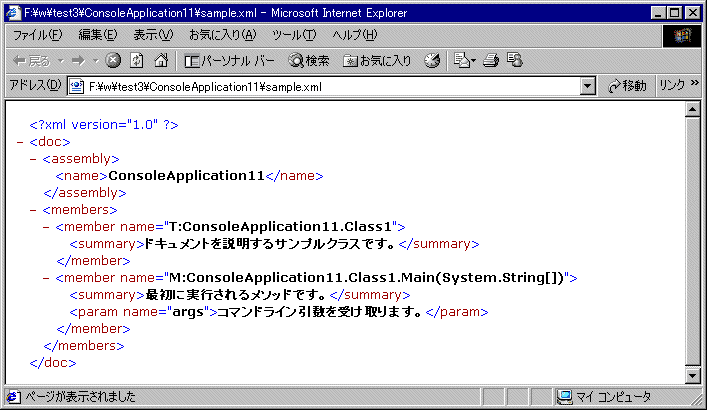Viewport: 707px width, 410px height.
Task: Click the vertical scrollbar down arrow
Action: point(693,375)
